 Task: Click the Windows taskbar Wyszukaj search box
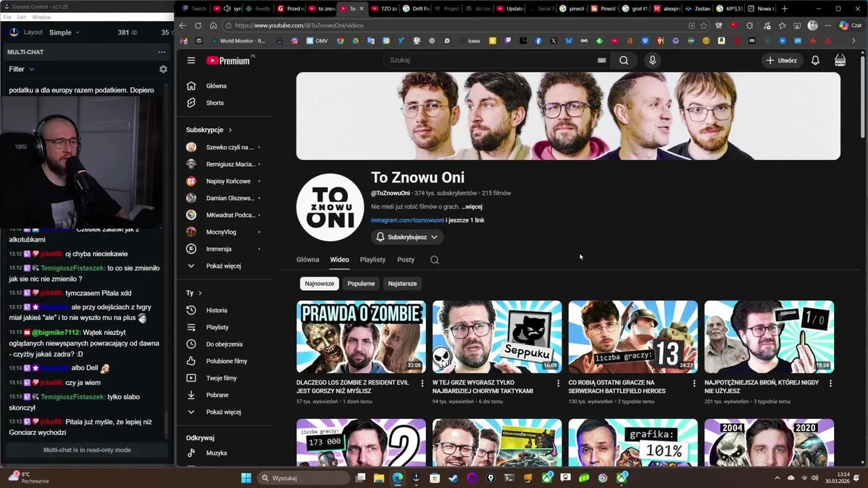point(304,478)
